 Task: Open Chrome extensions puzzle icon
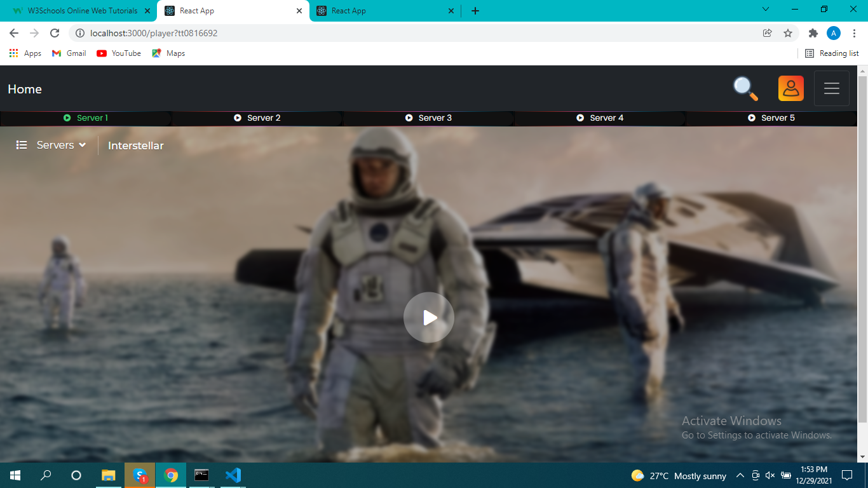(813, 33)
